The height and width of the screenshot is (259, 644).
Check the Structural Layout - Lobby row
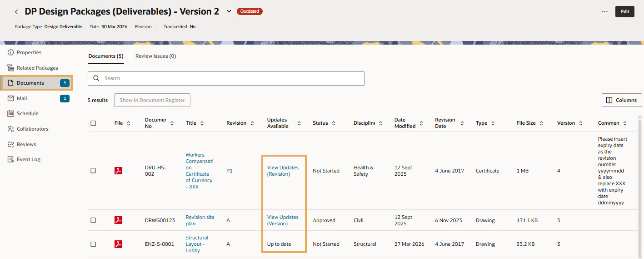[93, 244]
